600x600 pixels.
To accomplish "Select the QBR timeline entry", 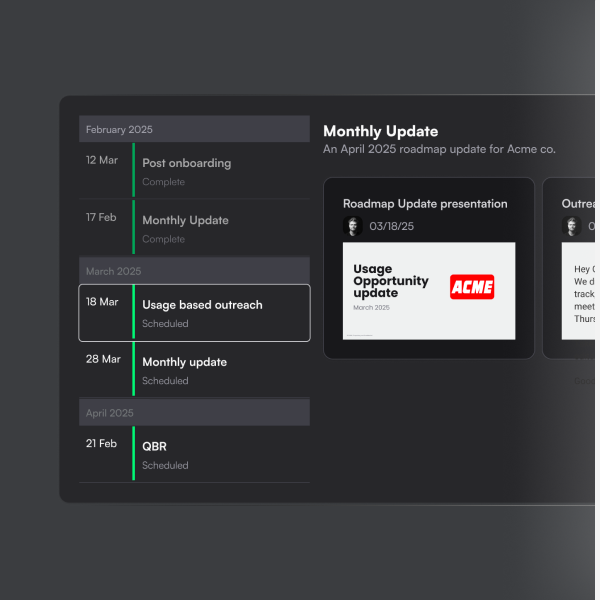I will [194, 454].
